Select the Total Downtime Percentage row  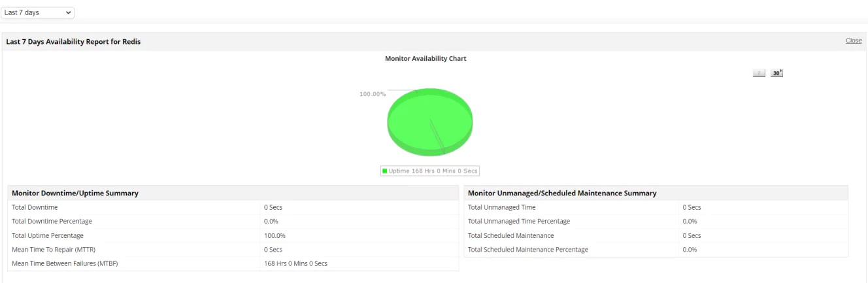pyautogui.click(x=233, y=222)
